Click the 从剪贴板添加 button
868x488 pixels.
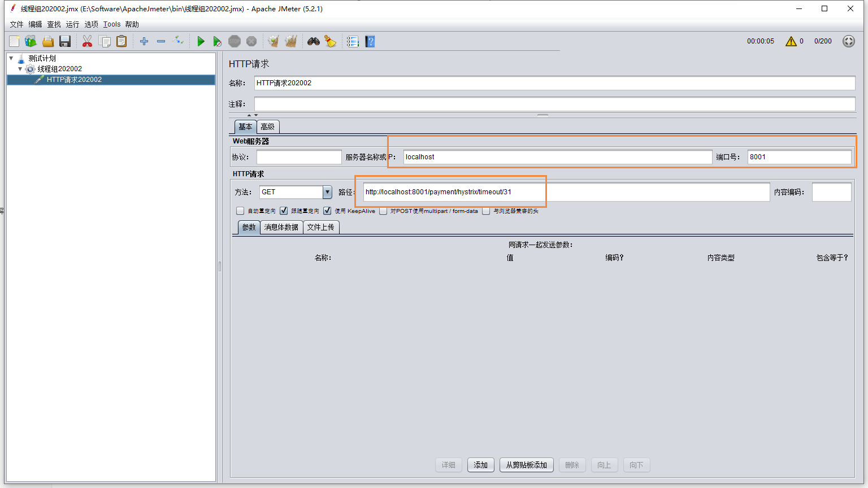tap(527, 465)
